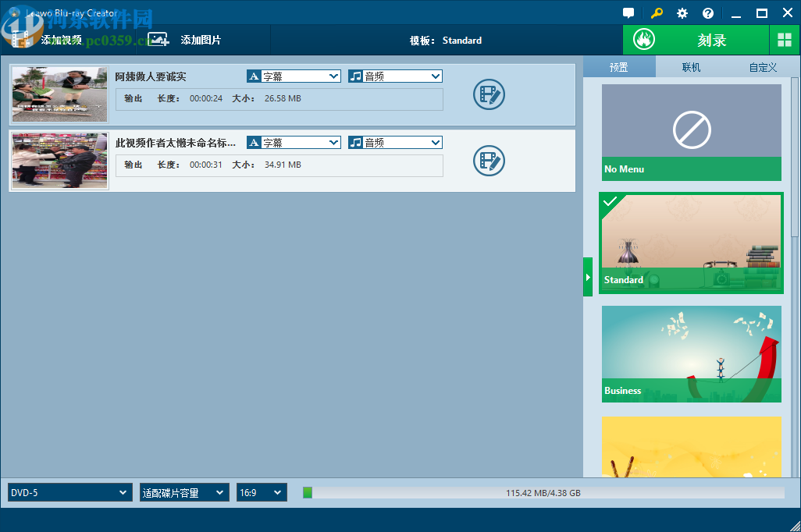Click the flame burn icon beside 刻录
801x532 pixels.
click(643, 39)
